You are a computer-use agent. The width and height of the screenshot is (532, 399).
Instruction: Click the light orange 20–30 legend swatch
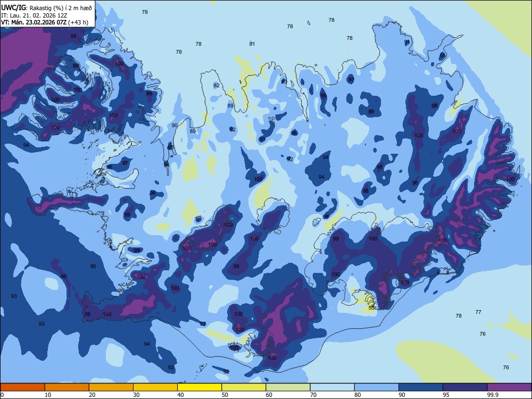(111, 387)
